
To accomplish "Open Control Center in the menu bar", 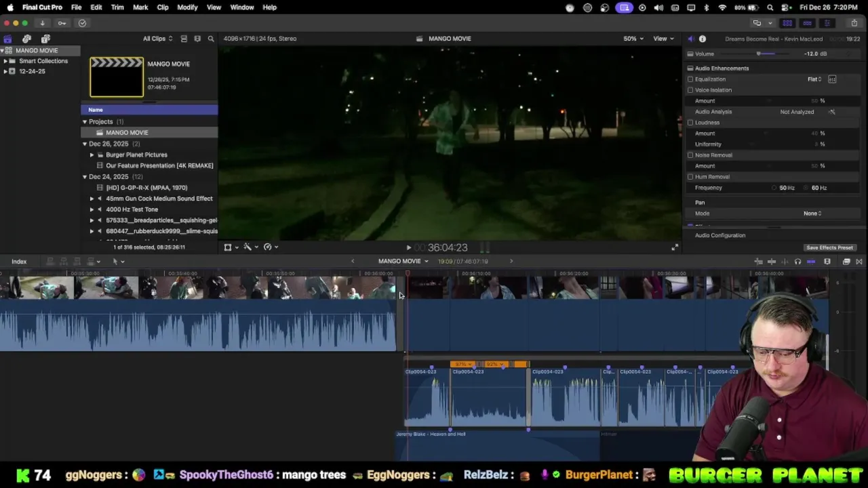I will click(785, 7).
